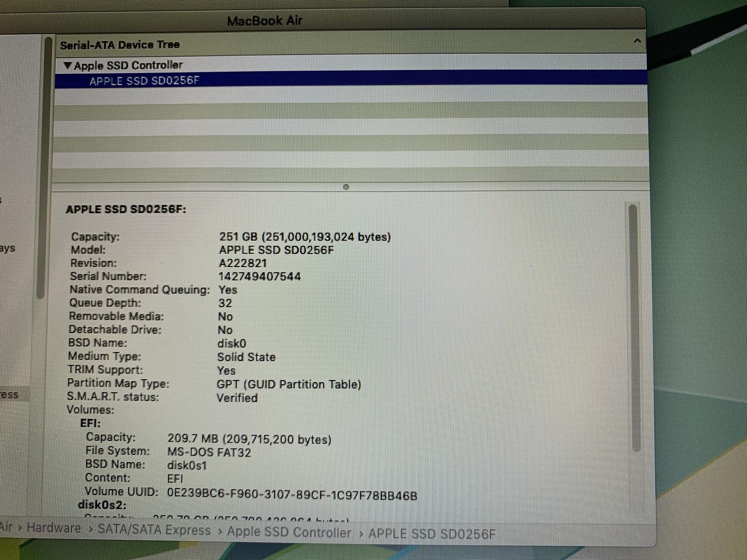747x560 pixels.
Task: Click the TRIM Support value Yes
Action: (227, 371)
